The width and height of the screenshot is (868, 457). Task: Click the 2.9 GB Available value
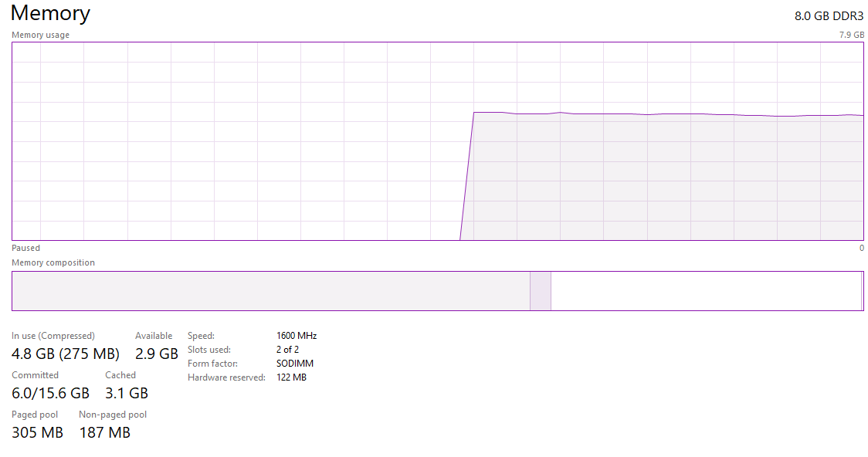click(157, 354)
